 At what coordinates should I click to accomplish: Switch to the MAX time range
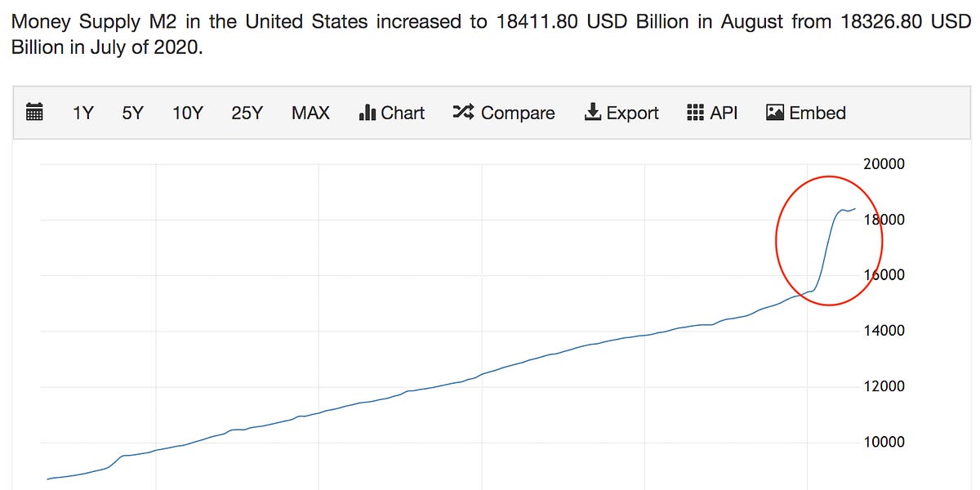tap(310, 113)
